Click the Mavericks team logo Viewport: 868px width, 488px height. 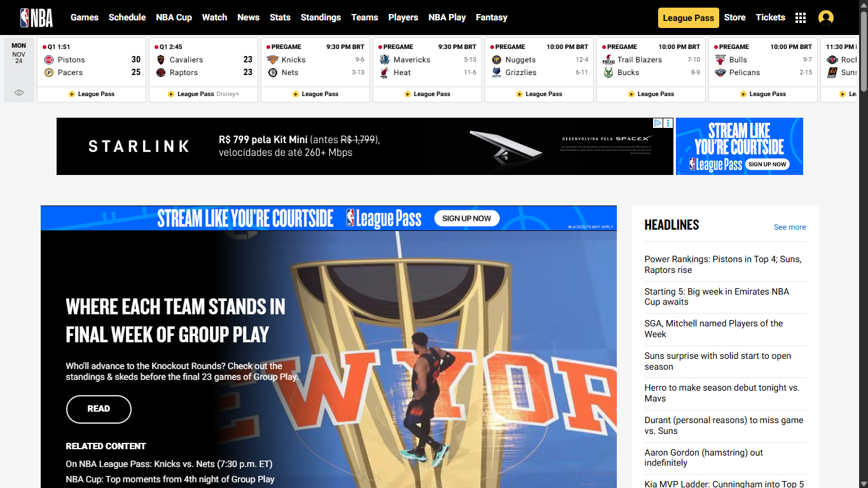coord(385,60)
